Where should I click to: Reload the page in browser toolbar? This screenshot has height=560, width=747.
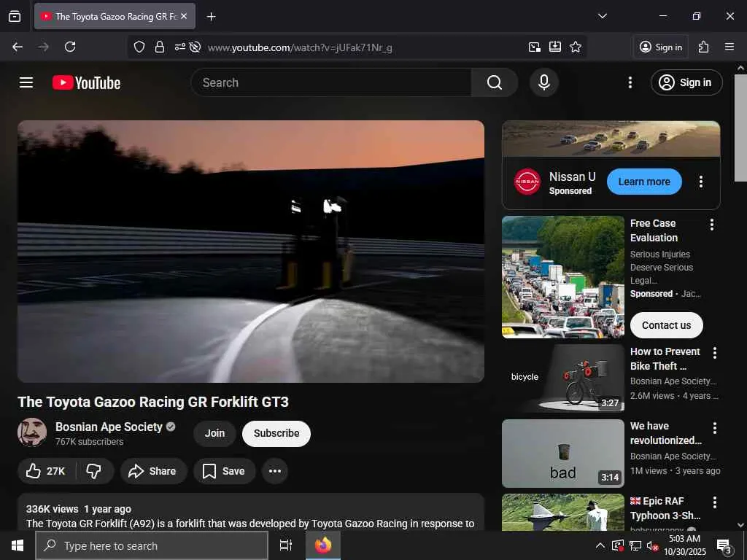coord(70,47)
